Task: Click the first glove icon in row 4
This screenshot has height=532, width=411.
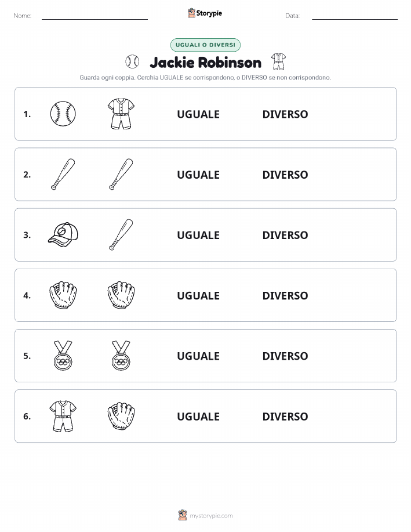Action: 63,295
